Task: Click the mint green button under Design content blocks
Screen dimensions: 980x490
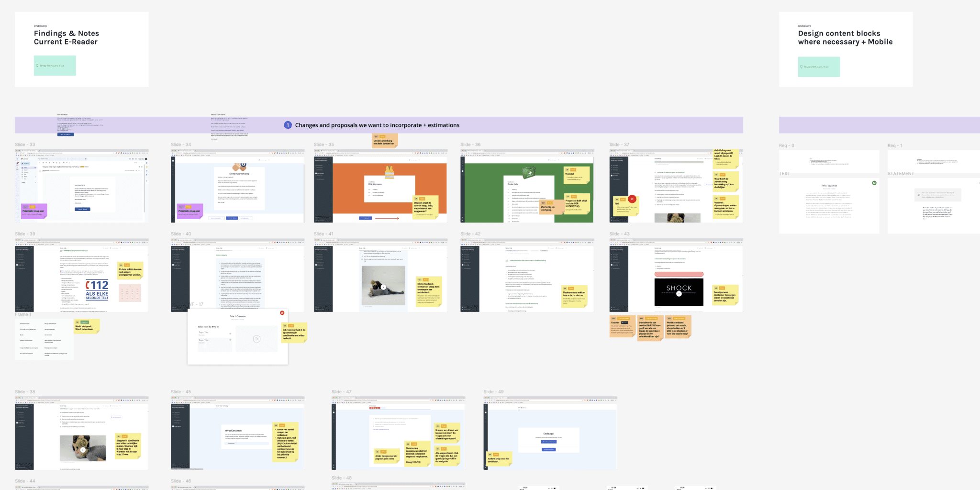Action: pos(819,67)
